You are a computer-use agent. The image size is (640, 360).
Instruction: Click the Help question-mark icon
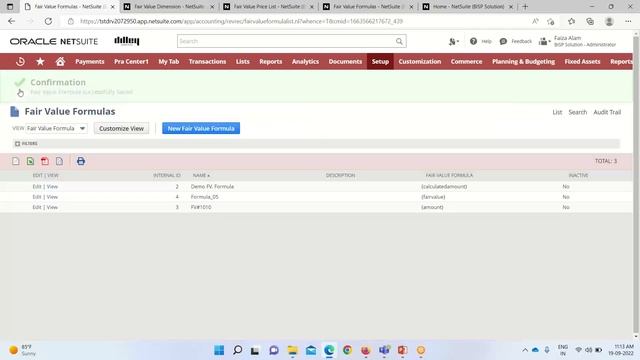point(473,41)
